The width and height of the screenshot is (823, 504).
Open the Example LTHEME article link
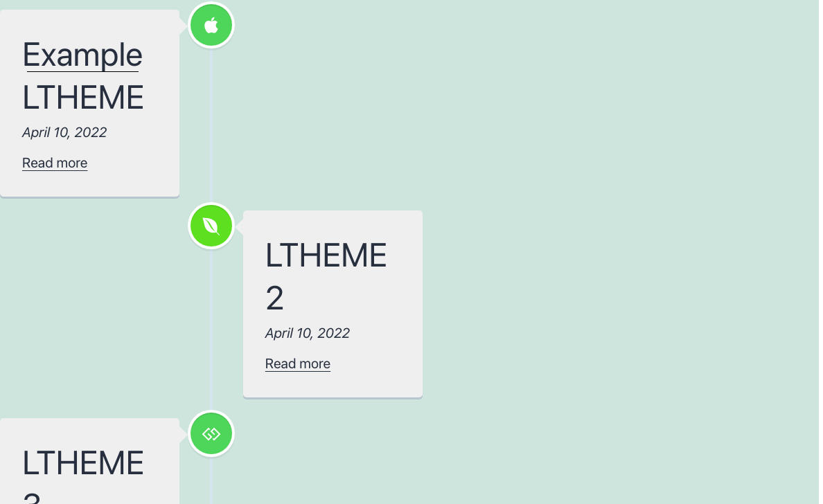click(x=82, y=55)
